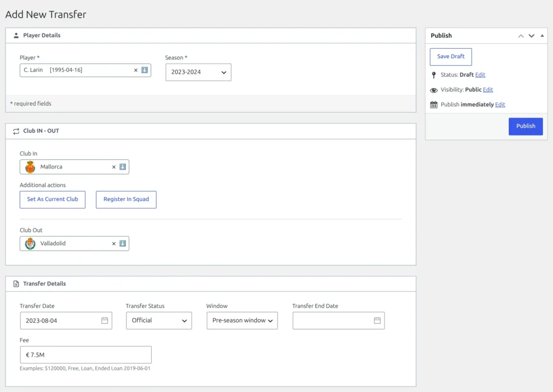Focus the Transfer Date field

click(x=66, y=320)
